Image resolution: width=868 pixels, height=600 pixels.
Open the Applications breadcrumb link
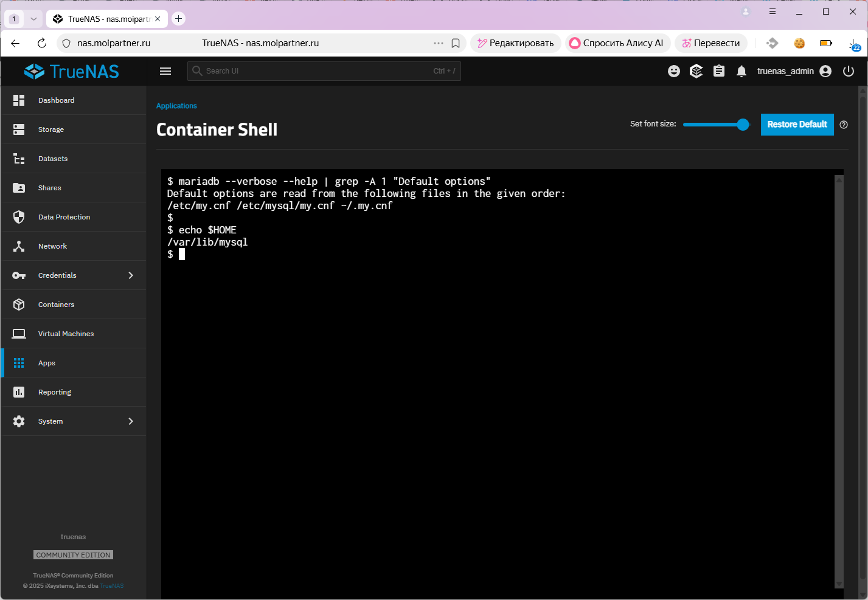tap(176, 105)
